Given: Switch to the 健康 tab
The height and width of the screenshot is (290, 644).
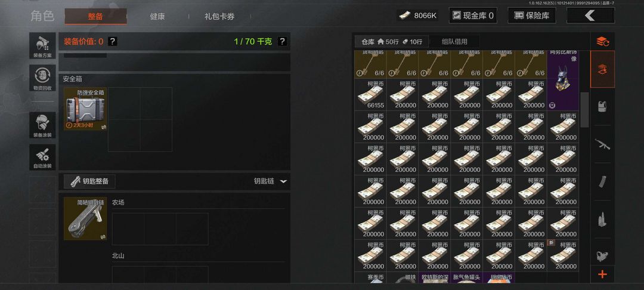Looking at the screenshot, I should 157,17.
